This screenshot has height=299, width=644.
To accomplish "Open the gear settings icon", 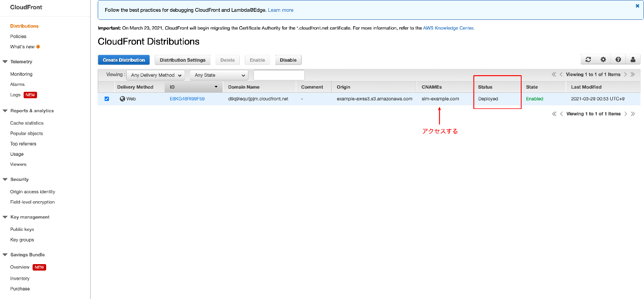I will pos(603,60).
